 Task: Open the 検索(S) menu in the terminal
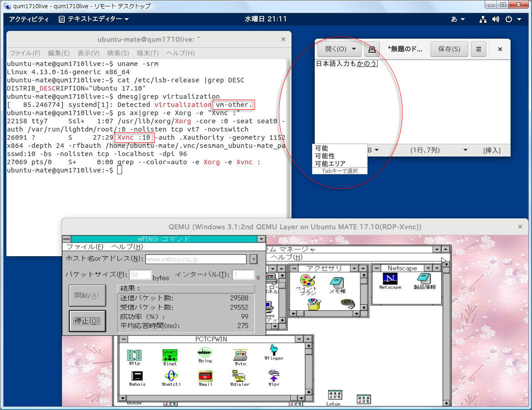(x=118, y=53)
